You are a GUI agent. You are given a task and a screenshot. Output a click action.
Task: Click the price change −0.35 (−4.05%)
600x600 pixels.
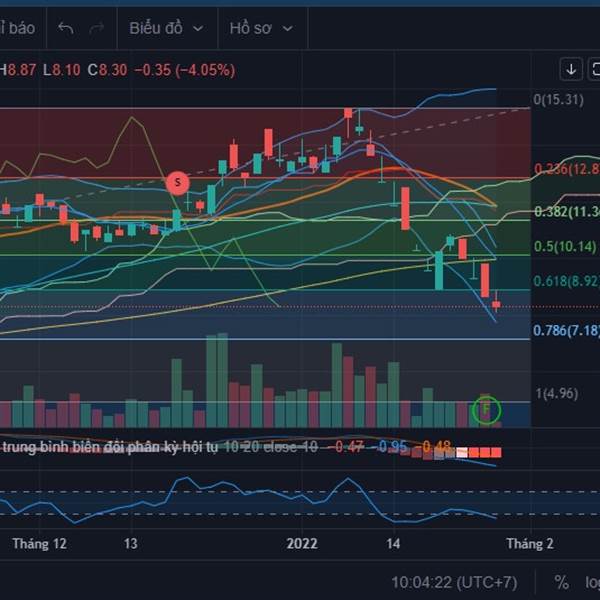pos(185,70)
